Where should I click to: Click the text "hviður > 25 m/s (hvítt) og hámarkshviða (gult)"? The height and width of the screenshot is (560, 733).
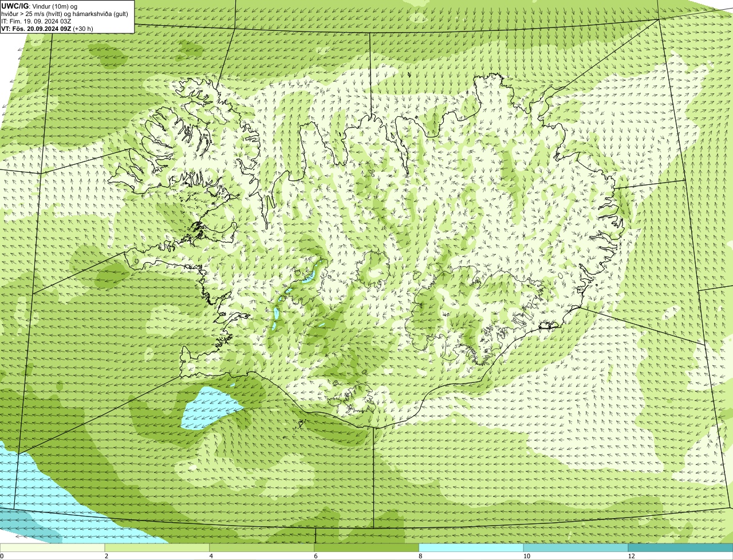point(65,13)
